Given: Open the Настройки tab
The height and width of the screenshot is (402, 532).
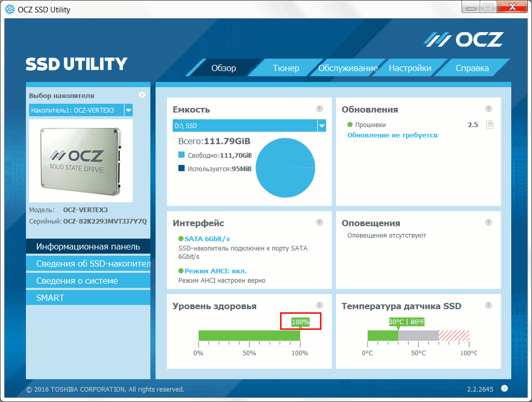Looking at the screenshot, I should click(x=410, y=68).
